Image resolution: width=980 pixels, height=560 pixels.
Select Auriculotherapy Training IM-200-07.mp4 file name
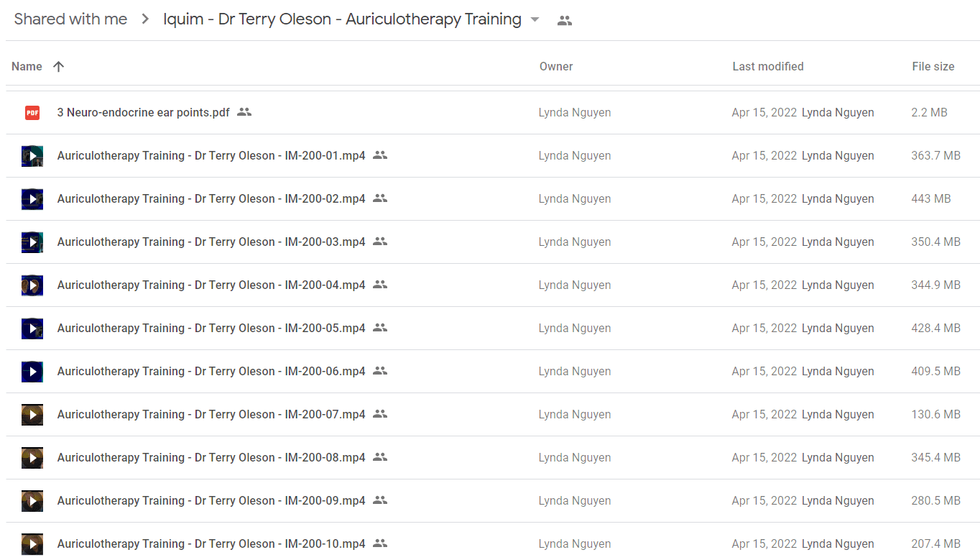(x=211, y=414)
